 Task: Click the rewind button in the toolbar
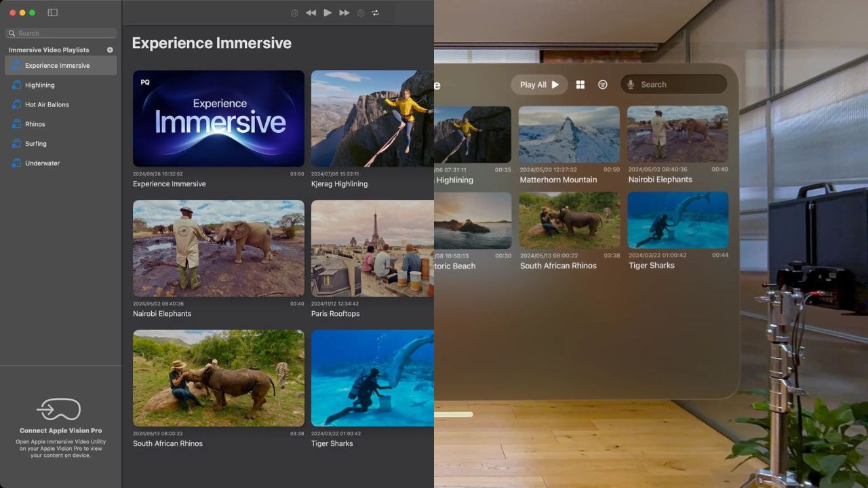(311, 13)
